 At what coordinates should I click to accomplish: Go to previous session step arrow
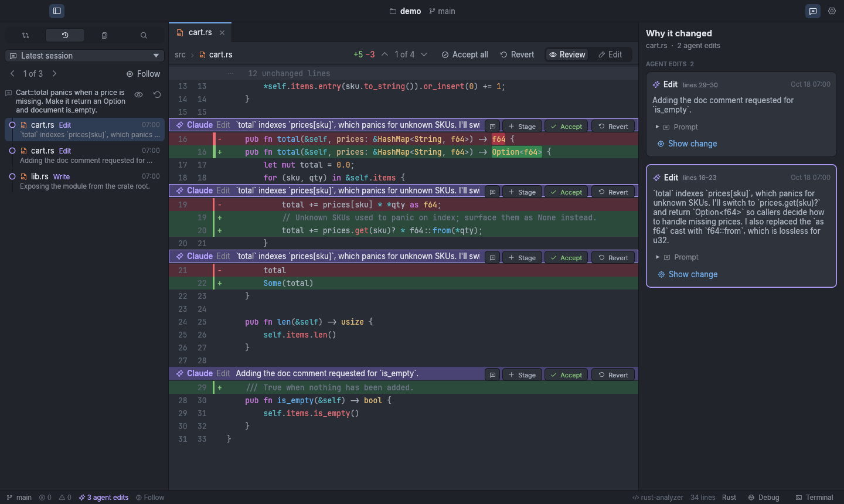(12, 73)
